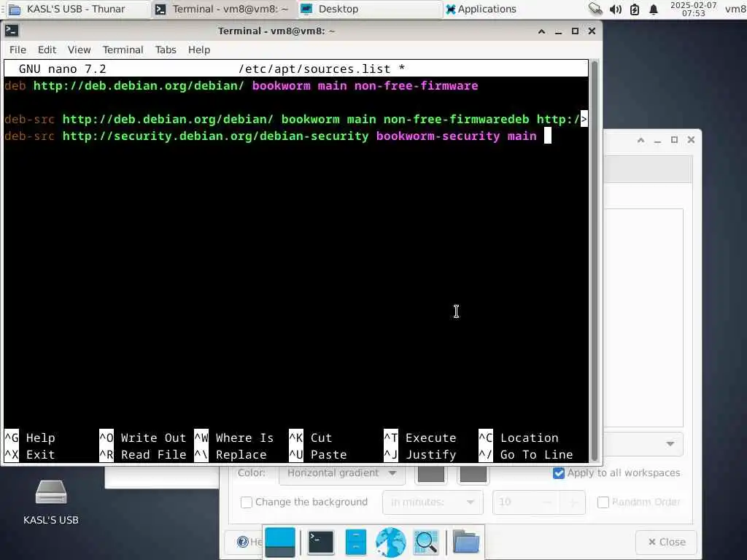Click the ^J Justify shortcut label

click(x=419, y=455)
